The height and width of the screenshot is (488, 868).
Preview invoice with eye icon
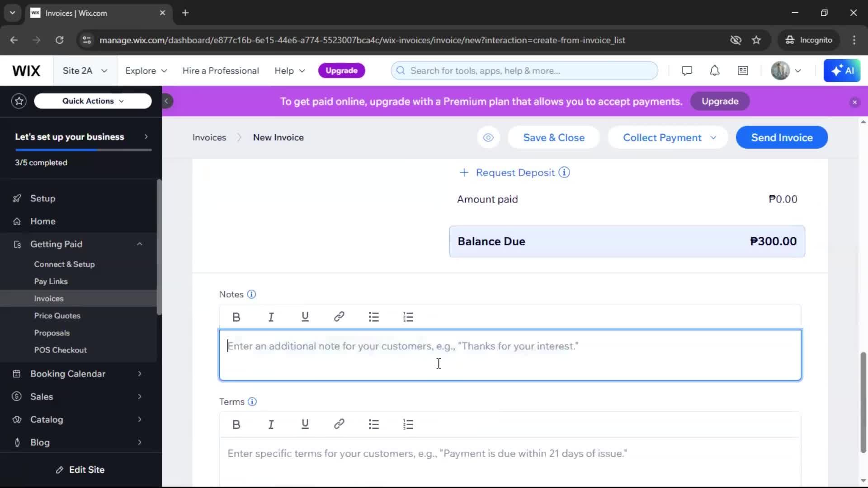point(488,138)
